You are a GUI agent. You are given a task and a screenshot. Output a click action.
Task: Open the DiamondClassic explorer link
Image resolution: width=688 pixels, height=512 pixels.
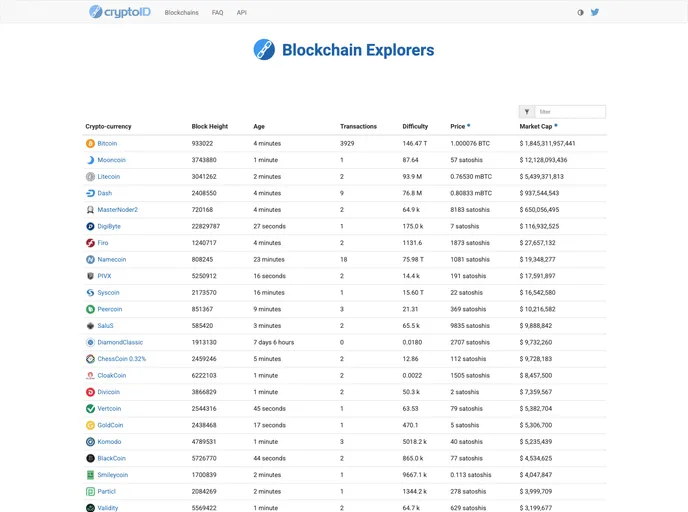(120, 342)
